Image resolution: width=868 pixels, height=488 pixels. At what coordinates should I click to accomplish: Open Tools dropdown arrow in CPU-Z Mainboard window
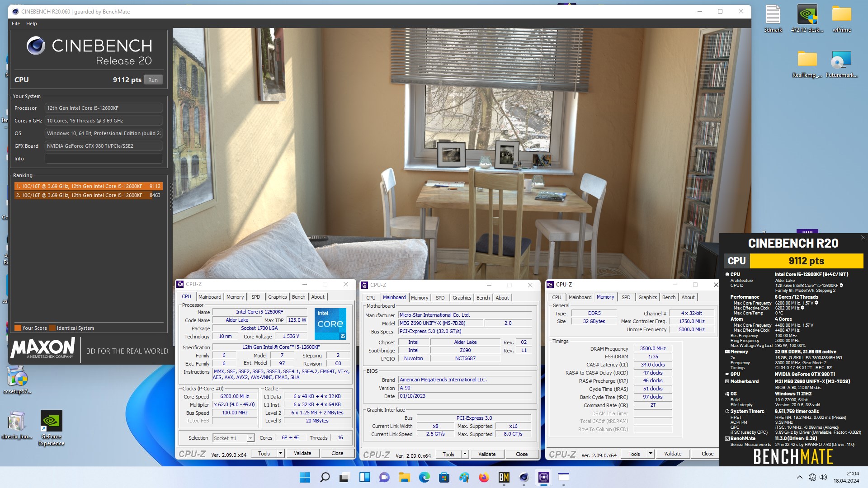465,454
